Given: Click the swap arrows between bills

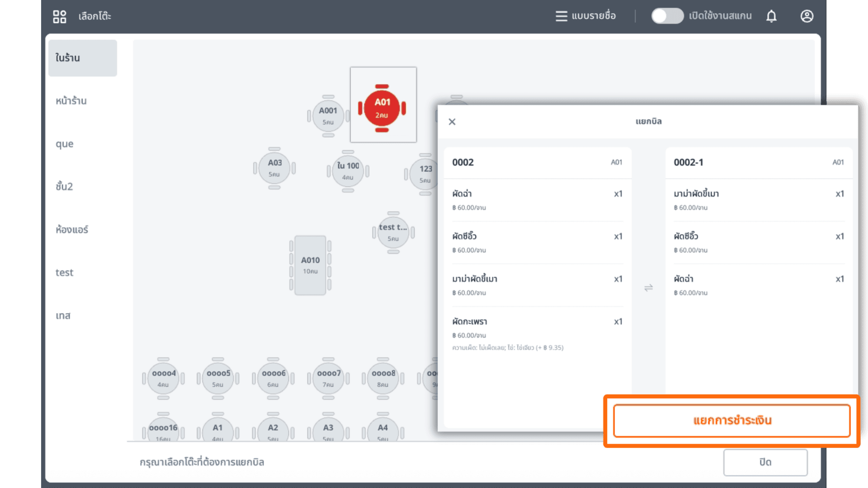Looking at the screenshot, I should (648, 288).
